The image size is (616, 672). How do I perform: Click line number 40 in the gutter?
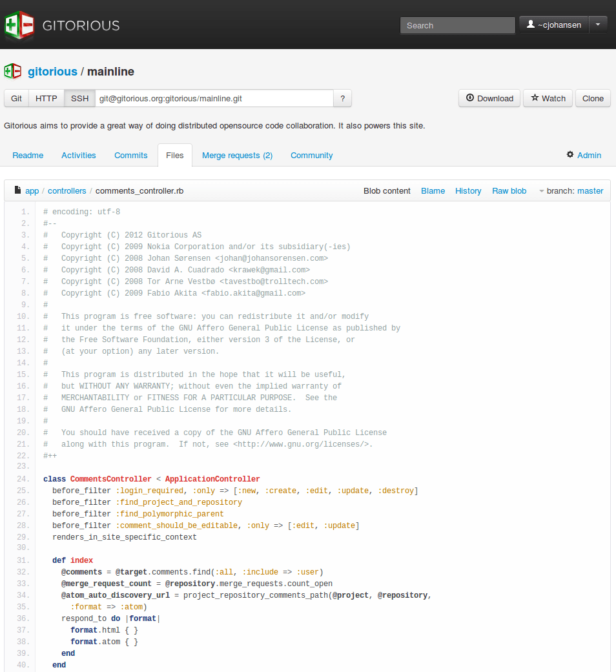coord(23,665)
